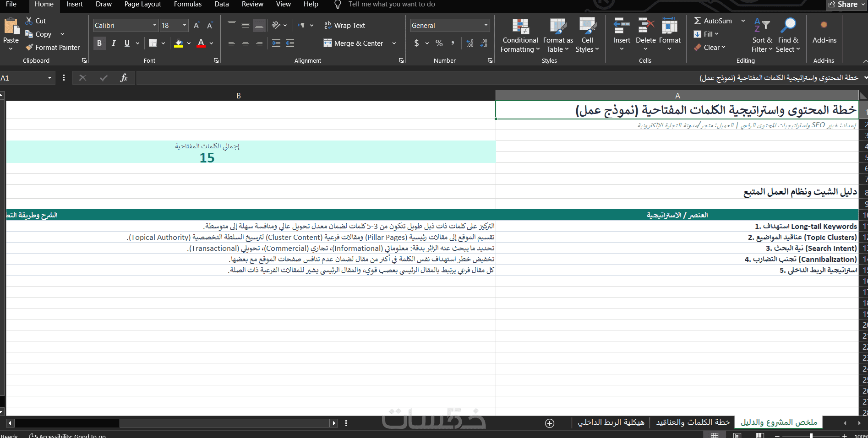
Task: Toggle Bold formatting
Action: 99,43
